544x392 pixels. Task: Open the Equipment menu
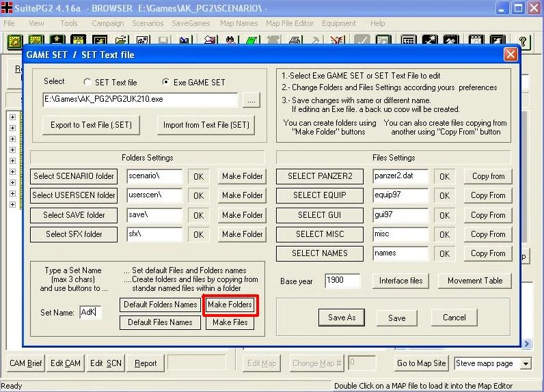pos(339,23)
